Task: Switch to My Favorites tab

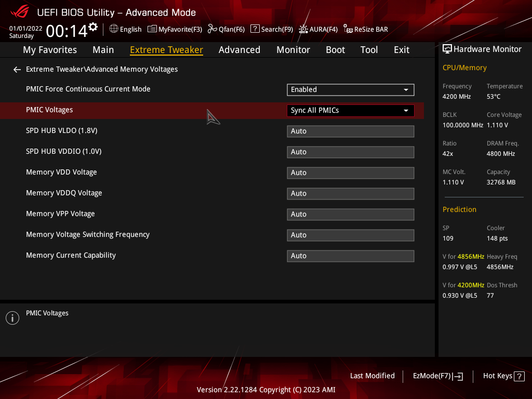Action: click(x=50, y=50)
